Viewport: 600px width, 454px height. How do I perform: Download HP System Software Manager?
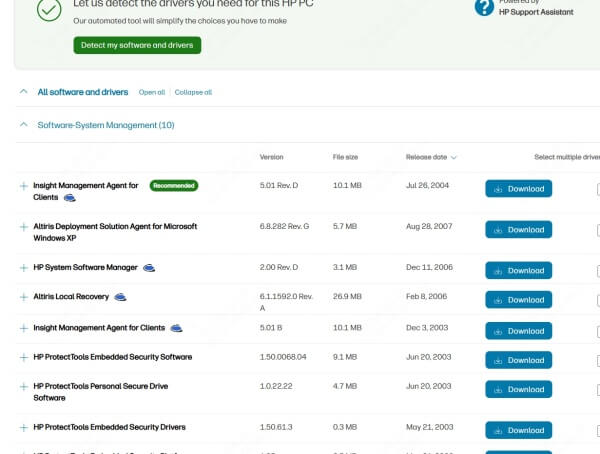coord(518,271)
